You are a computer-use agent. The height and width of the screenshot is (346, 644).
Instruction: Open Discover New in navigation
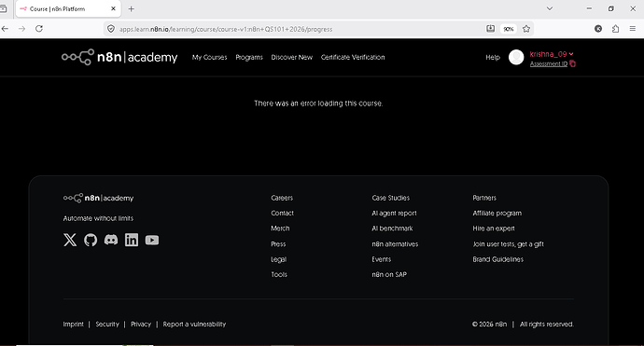291,58
